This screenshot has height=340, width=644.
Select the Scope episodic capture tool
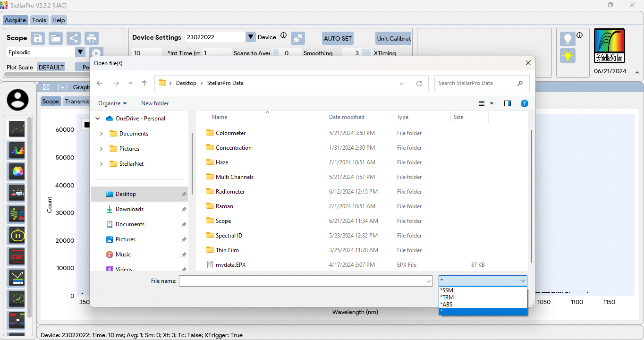(16, 128)
